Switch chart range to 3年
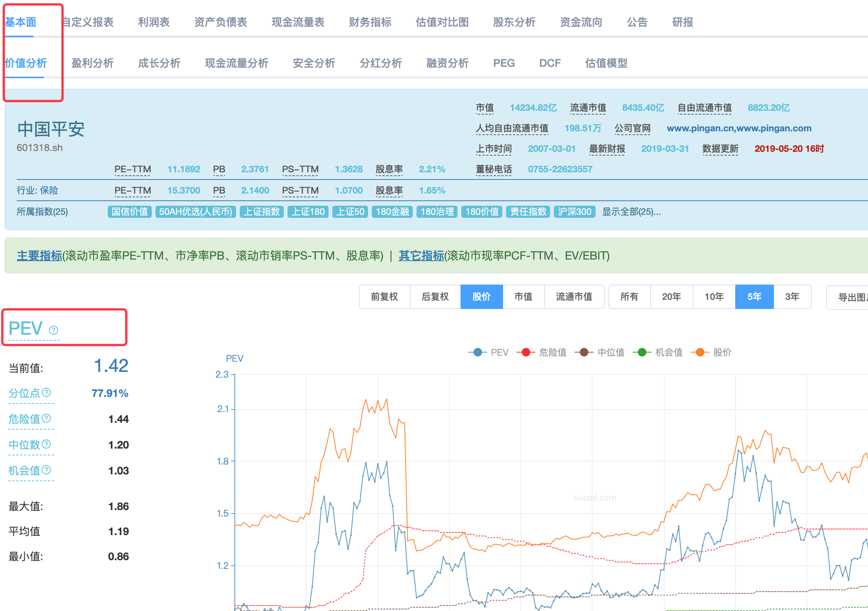868x611 pixels. [x=792, y=297]
